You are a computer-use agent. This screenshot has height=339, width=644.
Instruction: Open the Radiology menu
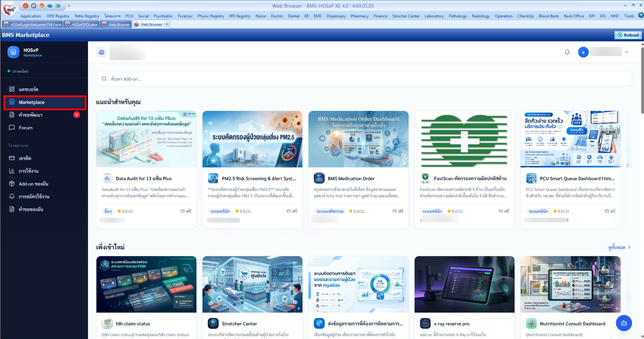pyautogui.click(x=481, y=16)
